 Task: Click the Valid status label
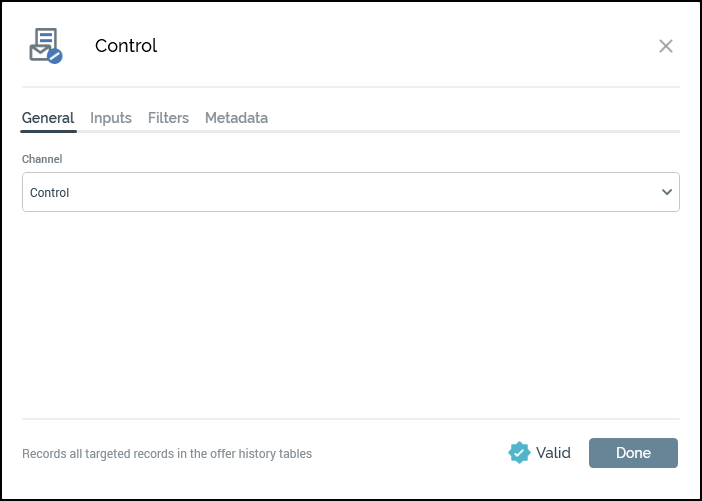click(553, 453)
